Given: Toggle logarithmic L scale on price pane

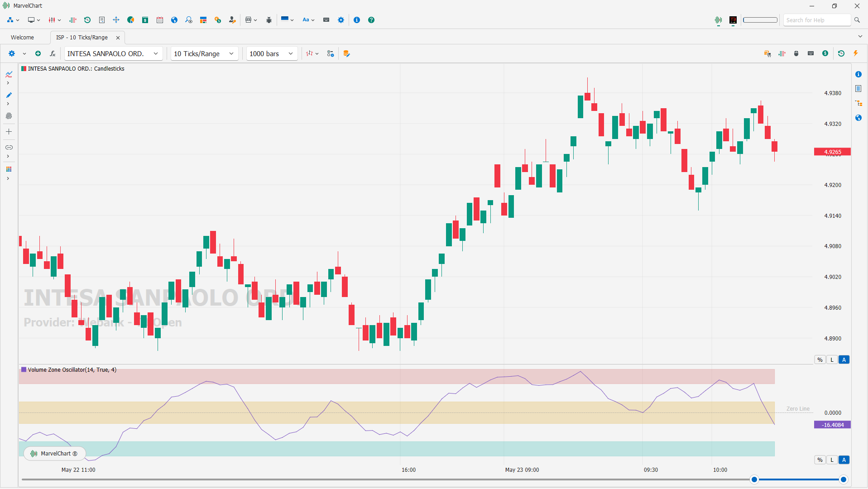Looking at the screenshot, I should click(832, 360).
